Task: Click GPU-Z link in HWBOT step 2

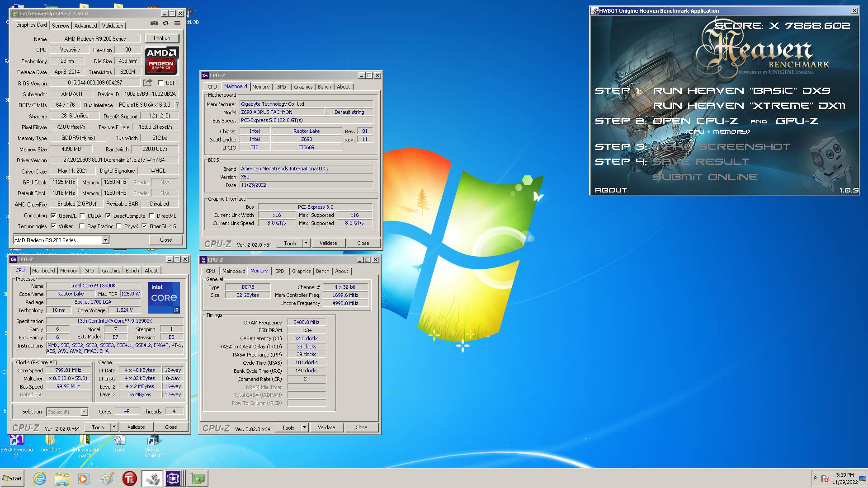Action: pos(797,121)
